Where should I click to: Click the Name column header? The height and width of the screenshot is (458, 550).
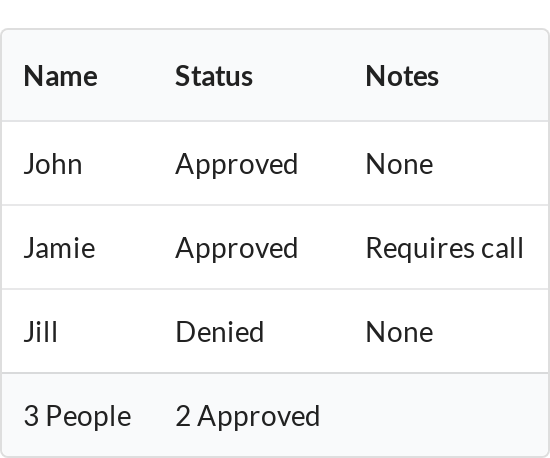tap(60, 76)
